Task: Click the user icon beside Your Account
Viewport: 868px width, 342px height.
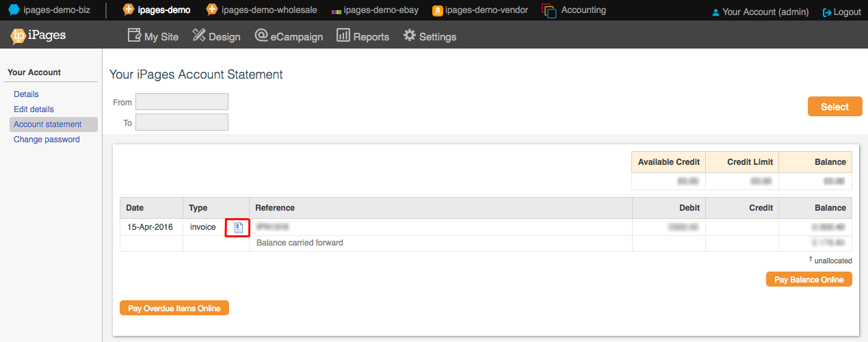Action: coord(715,12)
